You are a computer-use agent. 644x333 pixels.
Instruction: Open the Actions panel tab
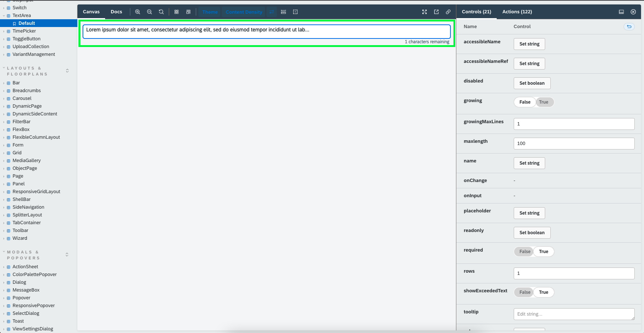tap(517, 11)
